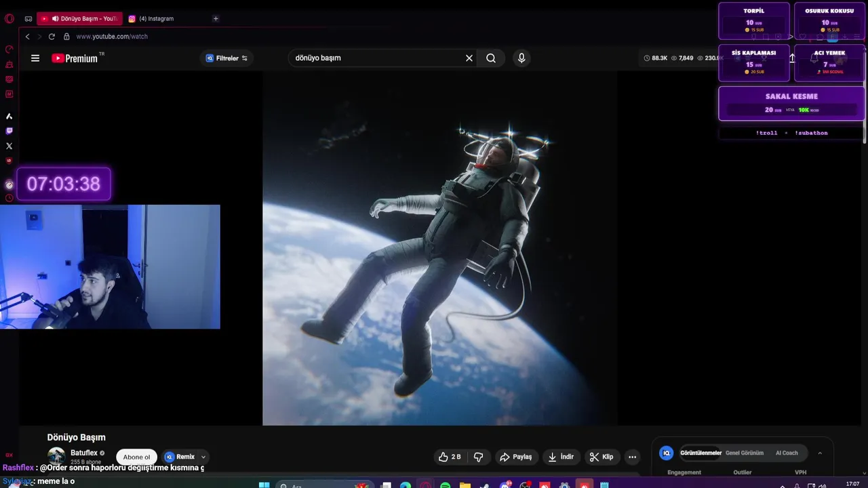This screenshot has width=868, height=488.
Task: Open the Windows Start menu
Action: coord(264,485)
